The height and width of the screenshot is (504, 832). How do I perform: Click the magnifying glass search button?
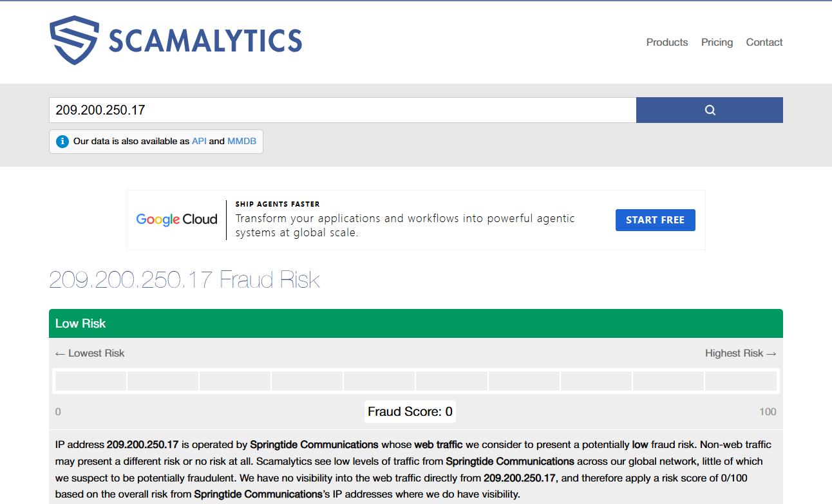pyautogui.click(x=710, y=110)
